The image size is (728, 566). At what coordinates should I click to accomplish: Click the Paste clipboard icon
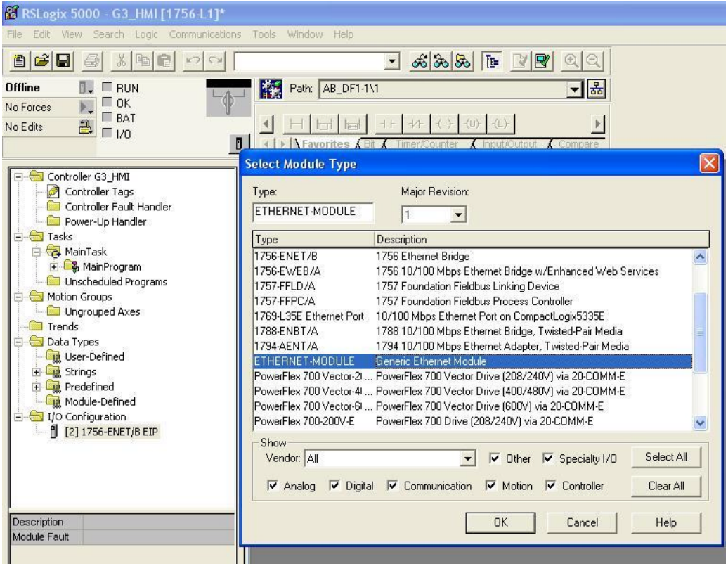pyautogui.click(x=164, y=61)
